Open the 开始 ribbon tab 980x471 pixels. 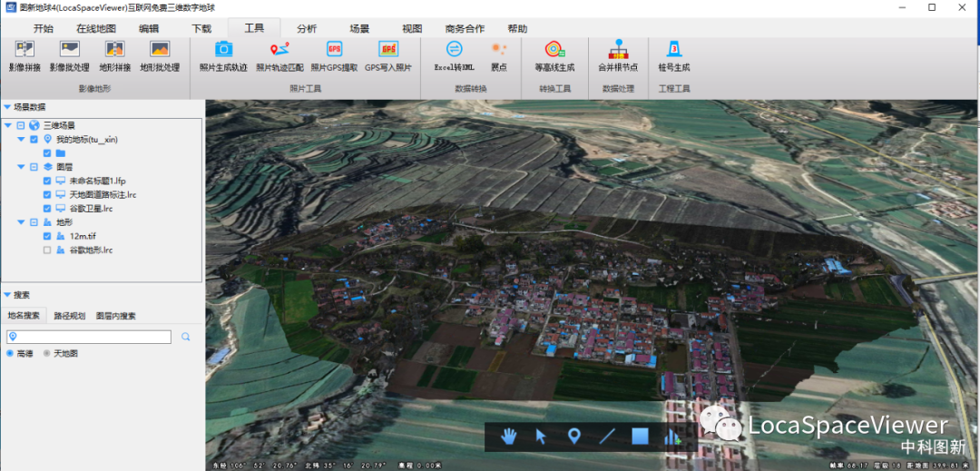point(44,28)
